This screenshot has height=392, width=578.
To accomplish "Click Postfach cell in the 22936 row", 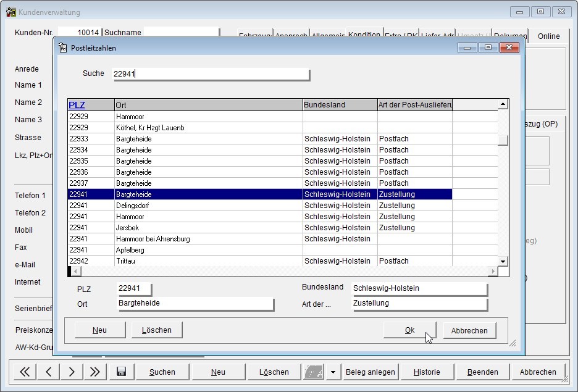I will click(x=415, y=172).
